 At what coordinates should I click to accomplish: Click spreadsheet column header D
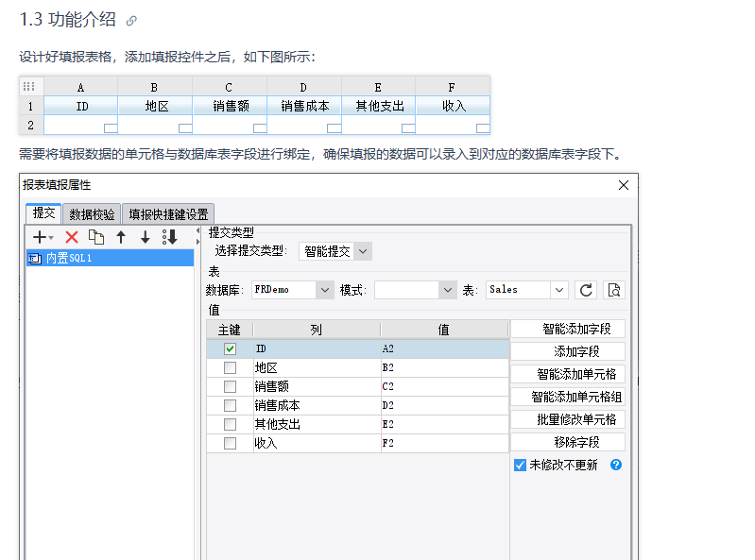pos(304,87)
